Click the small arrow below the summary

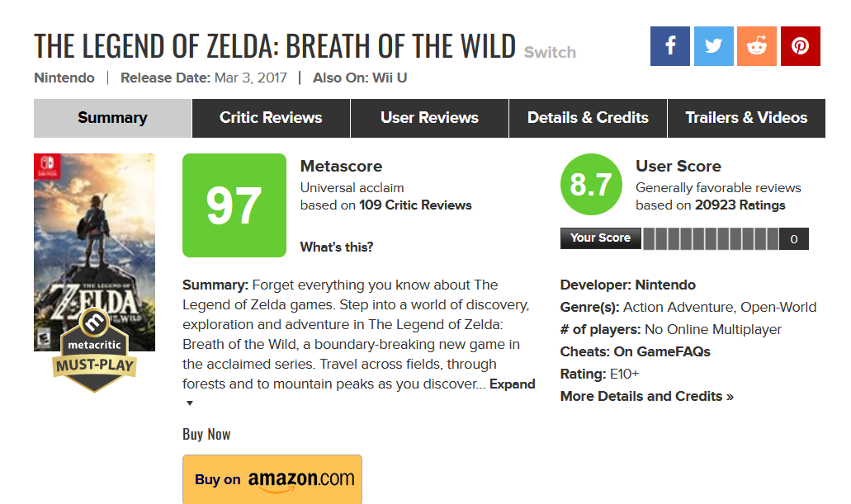coord(189,403)
